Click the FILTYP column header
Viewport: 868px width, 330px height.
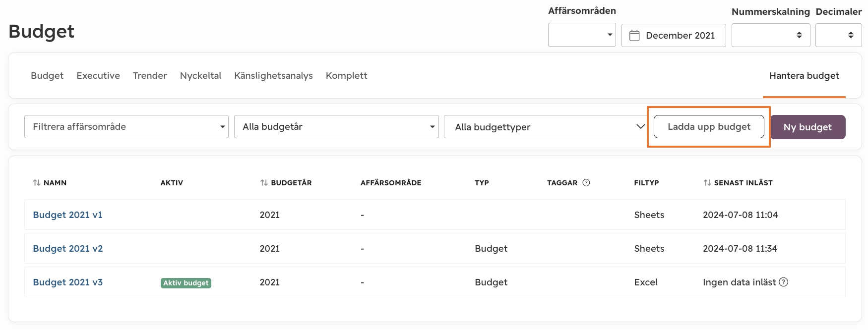coord(646,183)
